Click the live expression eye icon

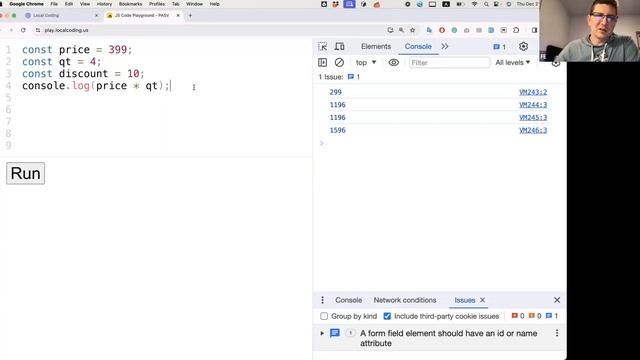[393, 62]
